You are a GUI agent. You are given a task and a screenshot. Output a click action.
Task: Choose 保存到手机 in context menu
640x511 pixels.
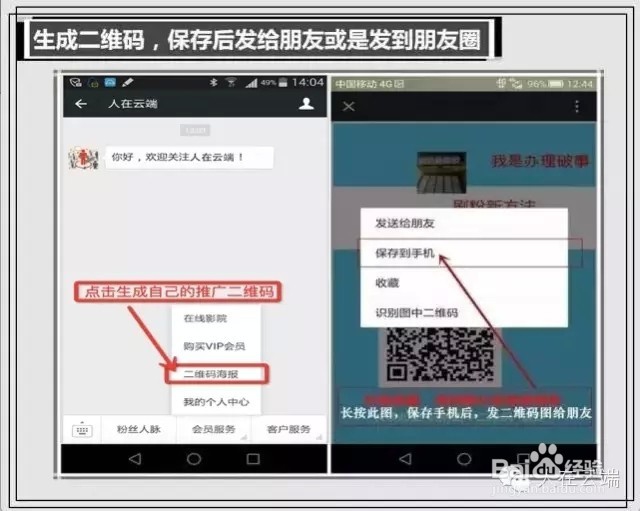[x=464, y=253]
